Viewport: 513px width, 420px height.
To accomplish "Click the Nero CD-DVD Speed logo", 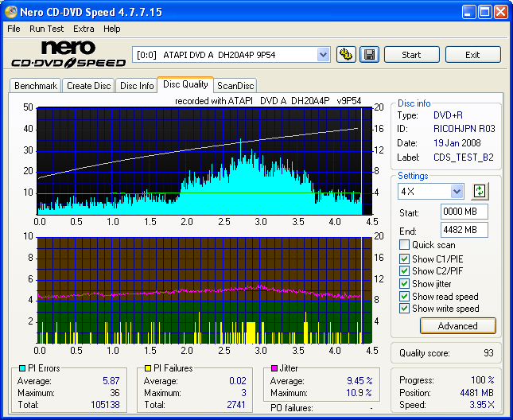I will pos(68,54).
